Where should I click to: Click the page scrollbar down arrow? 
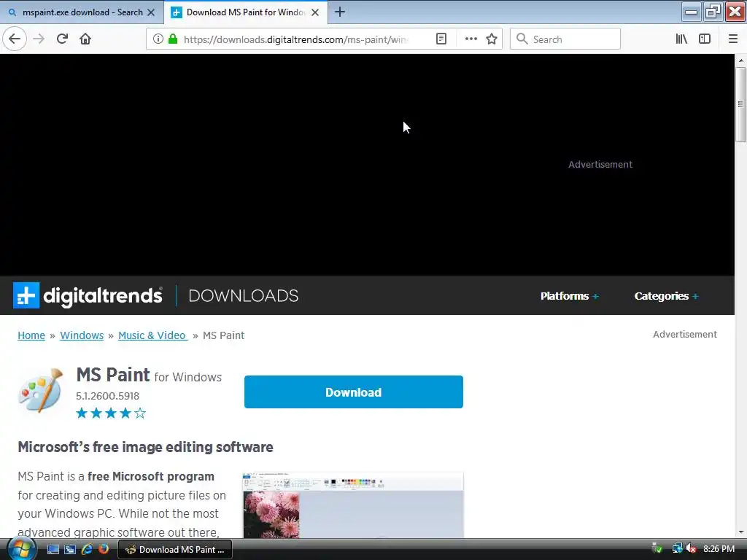pyautogui.click(x=741, y=532)
